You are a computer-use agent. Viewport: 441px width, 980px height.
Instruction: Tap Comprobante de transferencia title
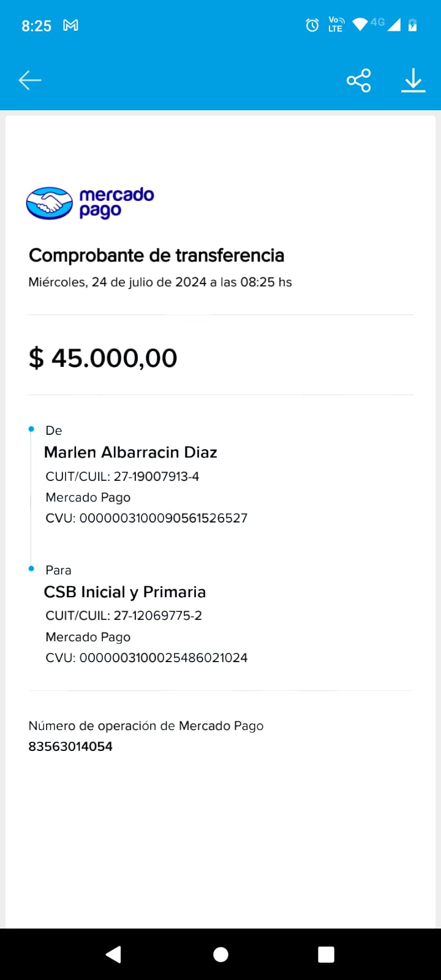pyautogui.click(x=156, y=255)
